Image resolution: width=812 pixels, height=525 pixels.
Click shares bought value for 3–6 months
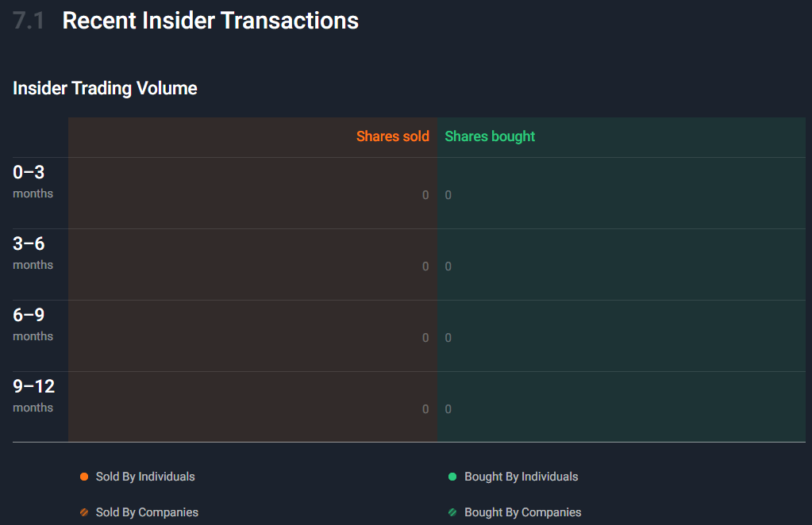coord(448,267)
